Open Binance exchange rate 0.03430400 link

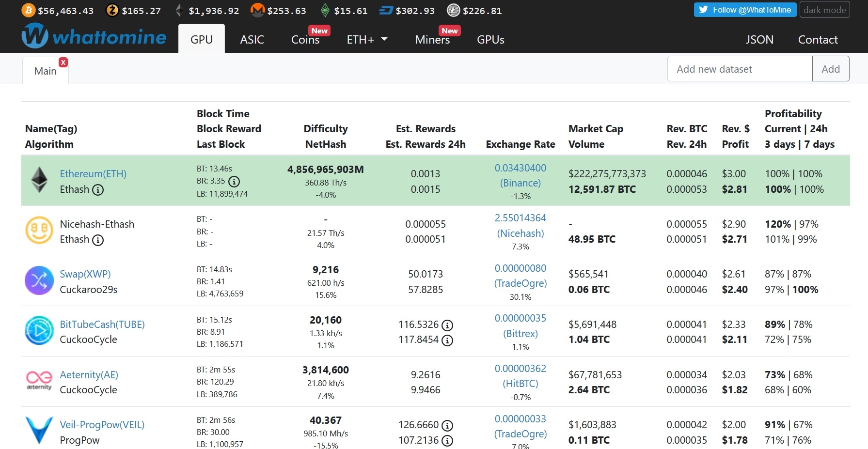(x=521, y=175)
